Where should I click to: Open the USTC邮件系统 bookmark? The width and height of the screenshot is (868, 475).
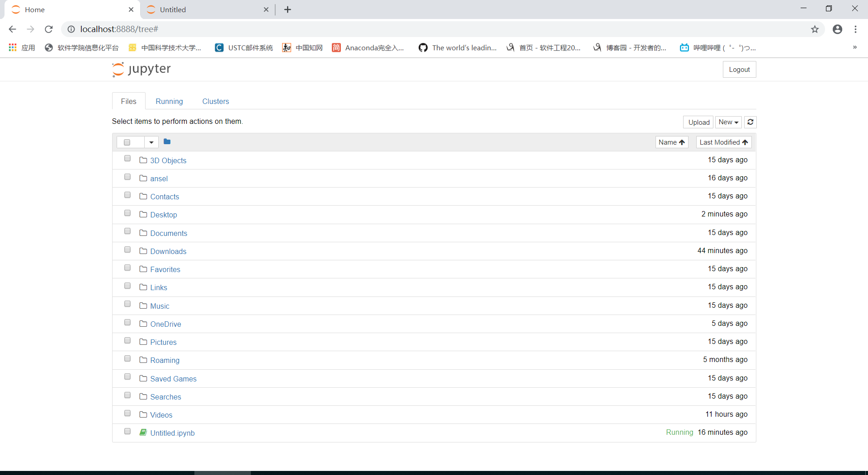tap(244, 47)
